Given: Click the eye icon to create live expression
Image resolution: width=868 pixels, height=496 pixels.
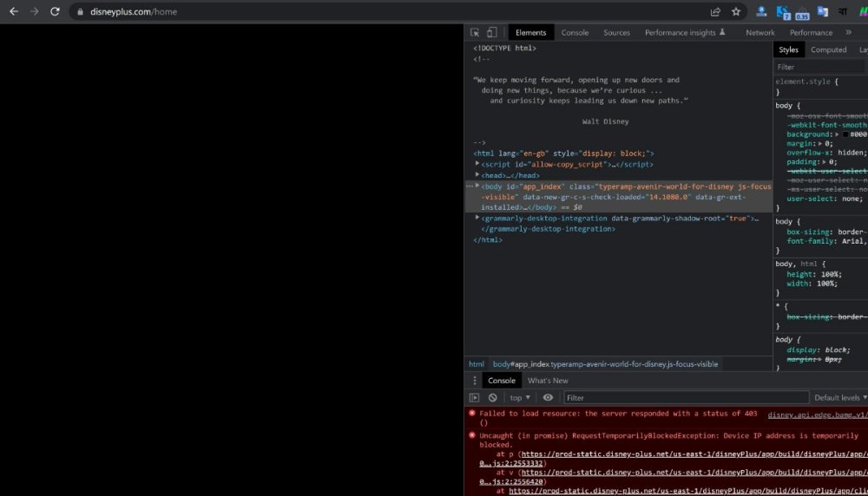Looking at the screenshot, I should pos(548,398).
